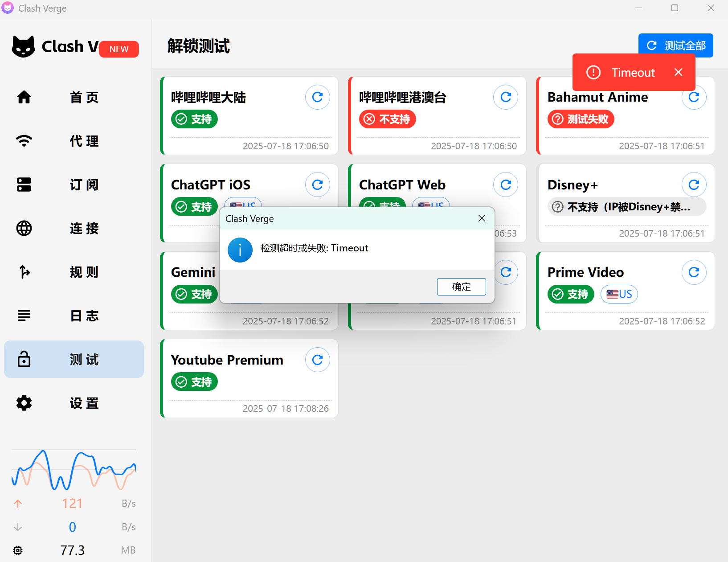The height and width of the screenshot is (562, 728).
Task: Retest 哔哩哔哩大陆 with its refresh icon
Action: point(317,97)
